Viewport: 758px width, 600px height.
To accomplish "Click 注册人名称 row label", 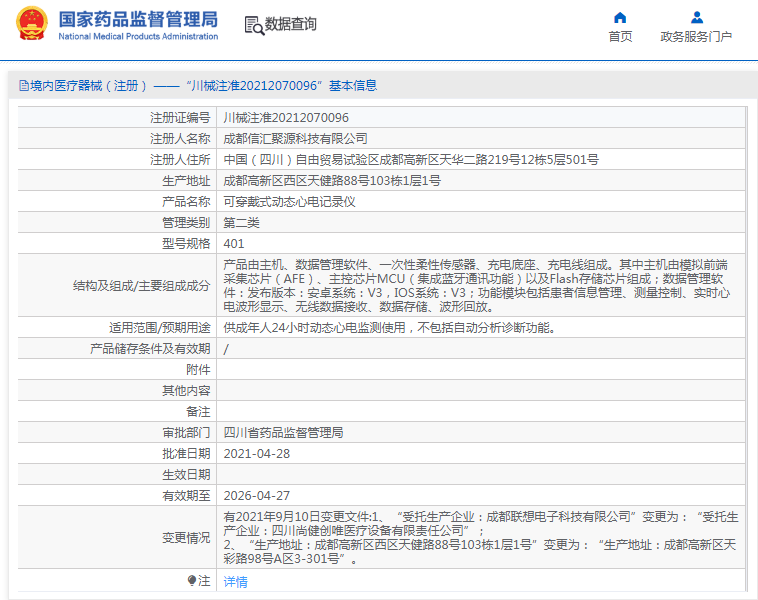I will [180, 139].
